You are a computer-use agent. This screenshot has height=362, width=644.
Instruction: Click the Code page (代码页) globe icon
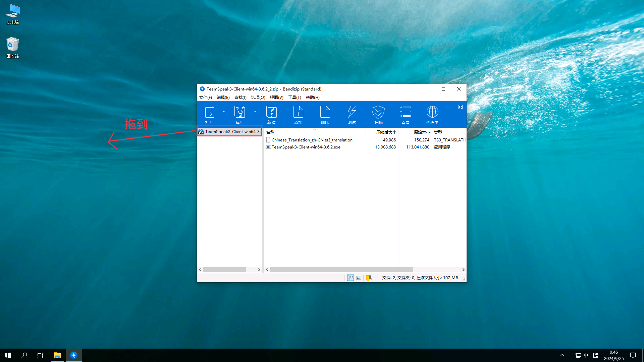point(432,115)
